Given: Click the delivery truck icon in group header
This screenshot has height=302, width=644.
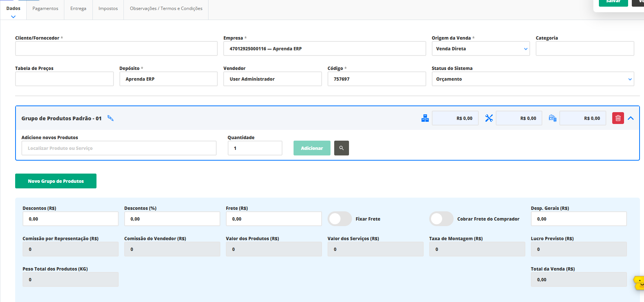Looking at the screenshot, I should [553, 118].
